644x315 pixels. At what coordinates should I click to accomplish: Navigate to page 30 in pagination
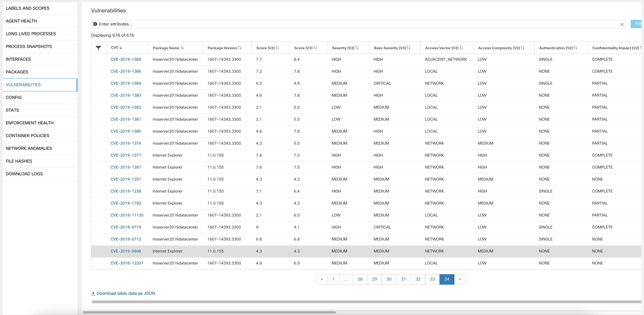click(388, 279)
